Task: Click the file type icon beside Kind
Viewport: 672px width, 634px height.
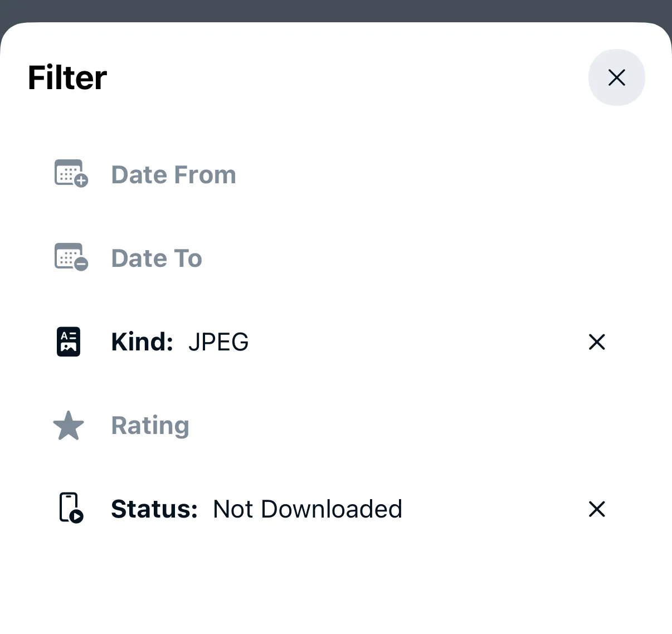Action: [x=69, y=342]
